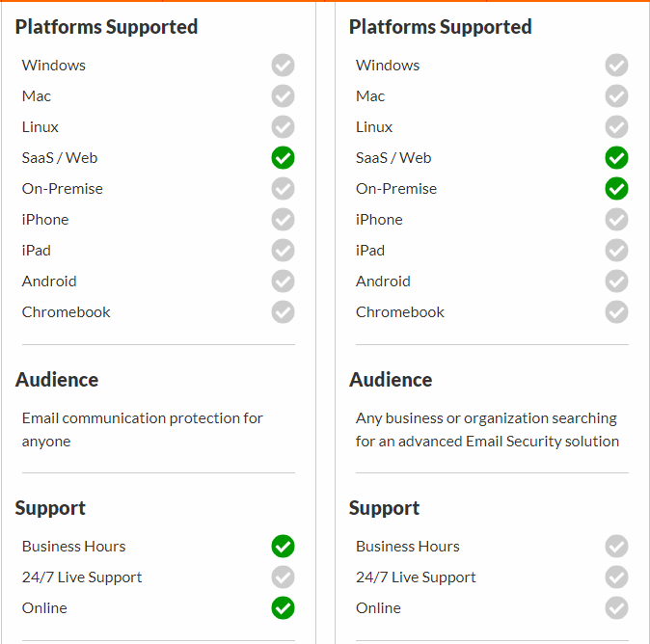Click the gray Windows checkmark in left column
Screen dimensions: 650x644
point(284,65)
